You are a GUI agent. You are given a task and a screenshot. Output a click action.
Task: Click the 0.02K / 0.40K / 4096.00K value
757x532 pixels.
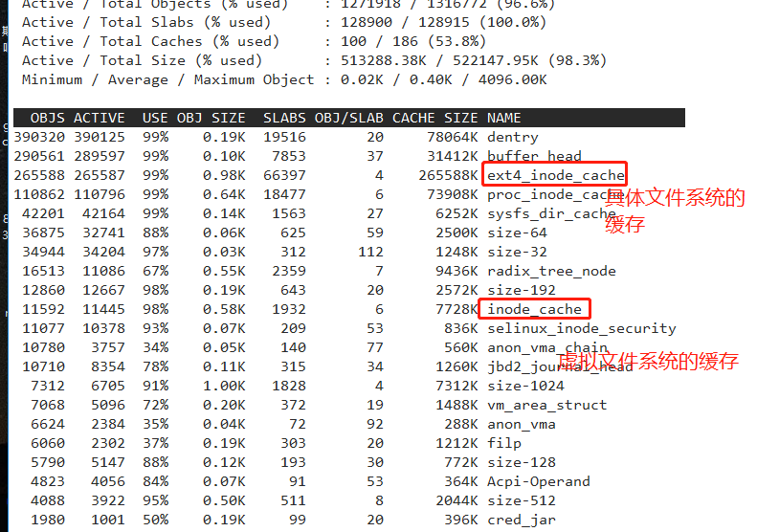coord(444,79)
